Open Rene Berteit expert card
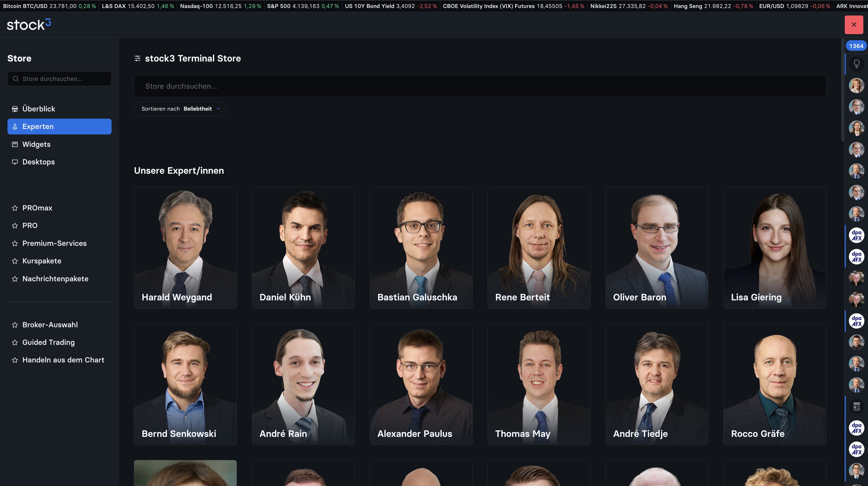This screenshot has width=868, height=486. (539, 248)
